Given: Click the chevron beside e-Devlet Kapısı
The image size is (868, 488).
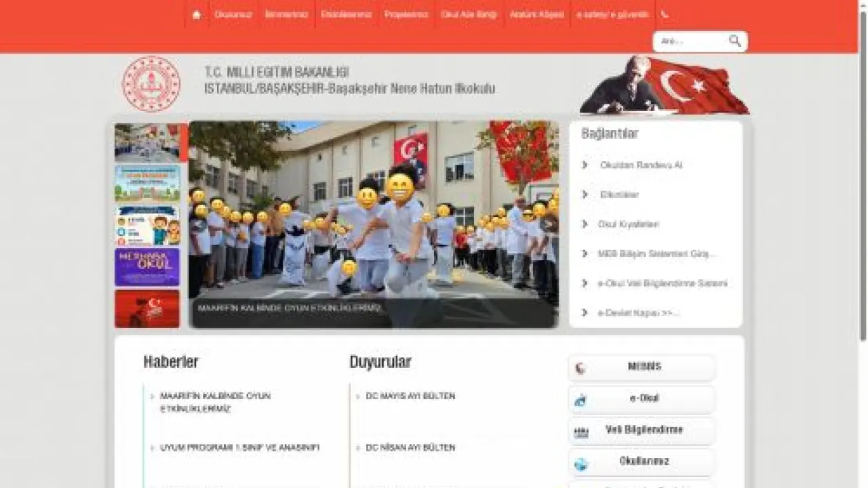Looking at the screenshot, I should (x=585, y=312).
